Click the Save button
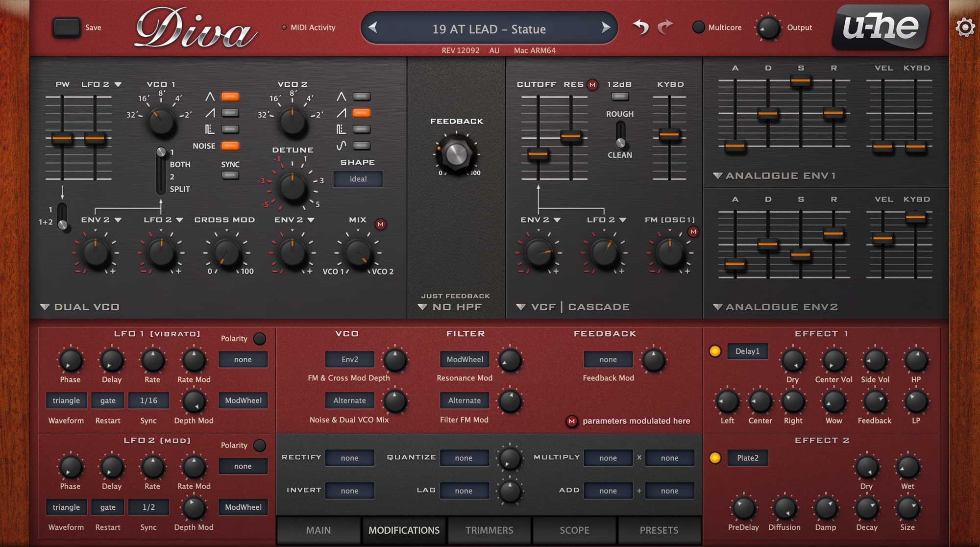 pyautogui.click(x=67, y=28)
